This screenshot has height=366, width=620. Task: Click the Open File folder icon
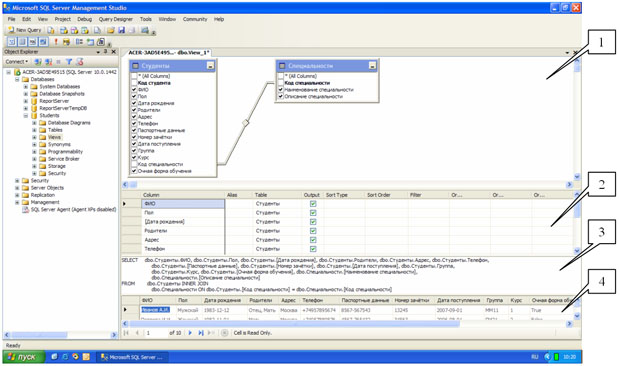tap(110, 30)
